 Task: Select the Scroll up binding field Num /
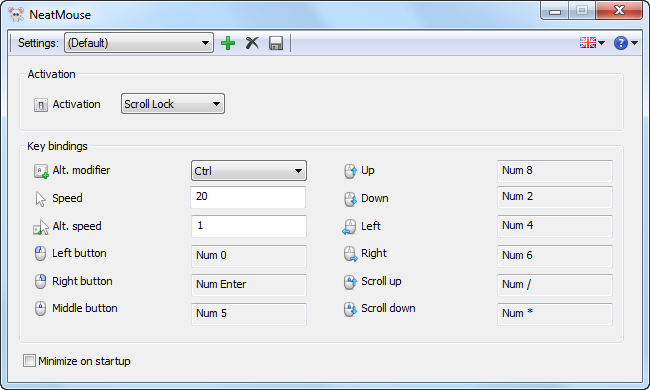click(555, 285)
